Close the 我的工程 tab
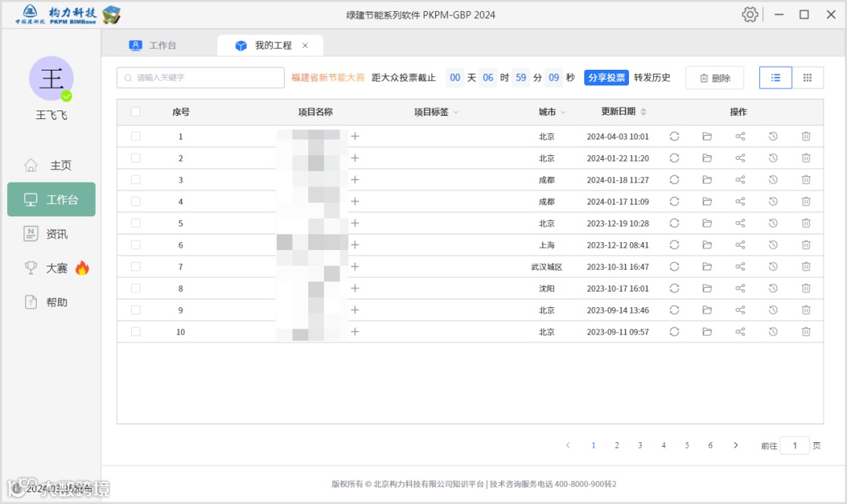 coord(305,45)
